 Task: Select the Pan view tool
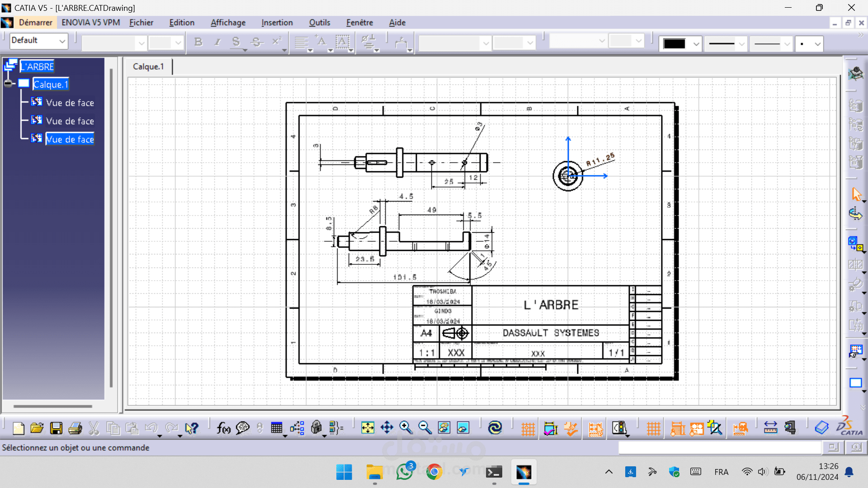tap(387, 427)
